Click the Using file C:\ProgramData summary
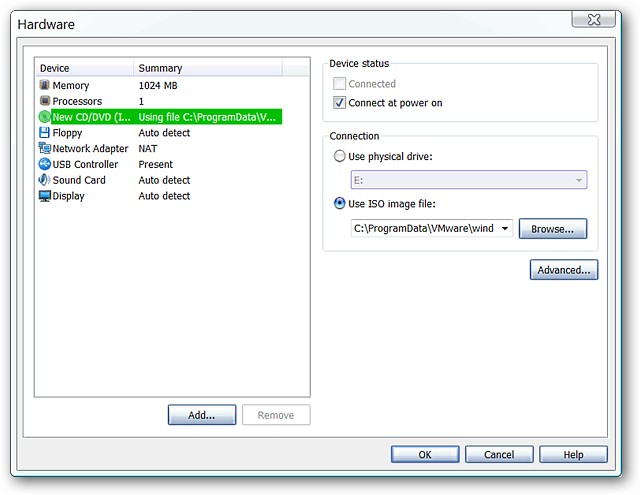This screenshot has height=495, width=640. click(207, 117)
